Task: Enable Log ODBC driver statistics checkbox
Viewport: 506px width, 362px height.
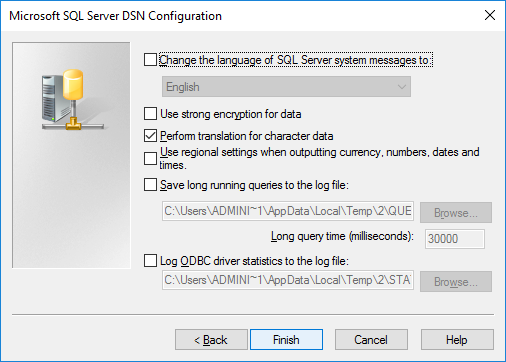Action: [150, 261]
